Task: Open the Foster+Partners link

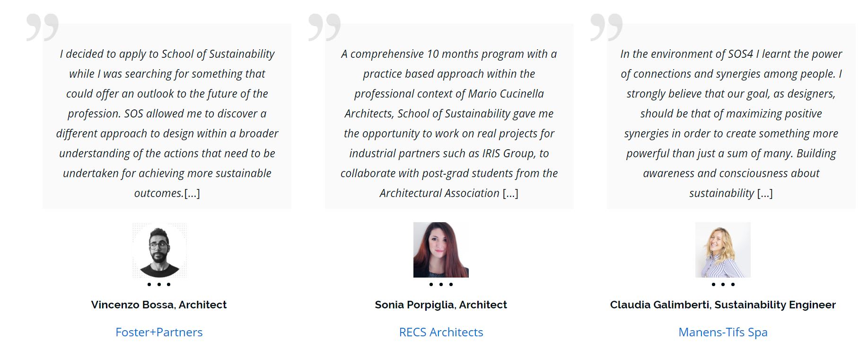Action: 159,332
